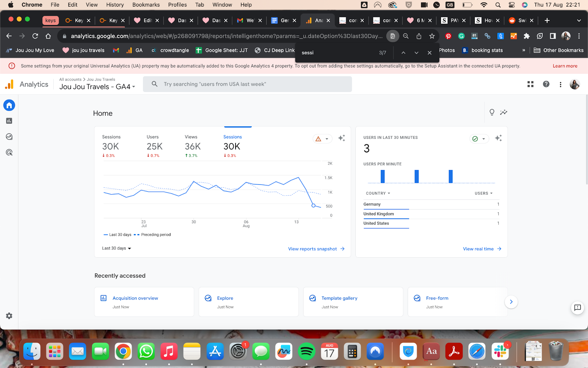The image size is (588, 368).
Task: Open Google account avatar in Analytics header
Action: point(575,84)
